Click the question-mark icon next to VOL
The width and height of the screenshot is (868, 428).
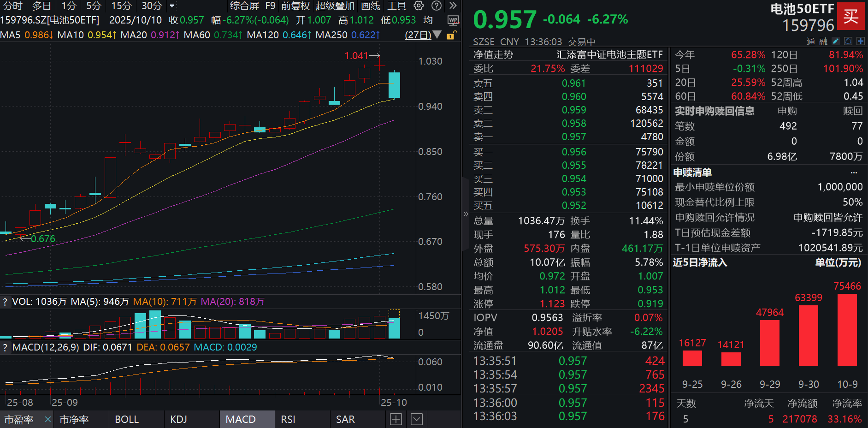[x=5, y=301]
